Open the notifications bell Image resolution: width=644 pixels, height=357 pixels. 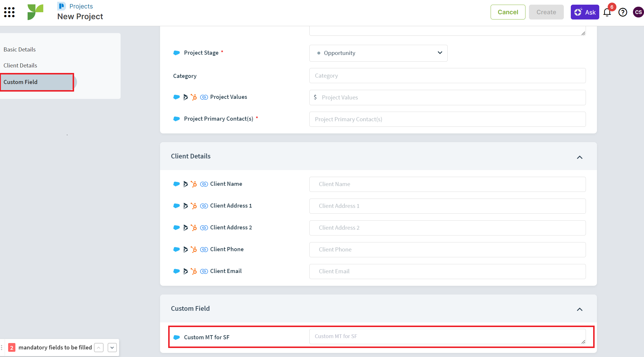[607, 12]
